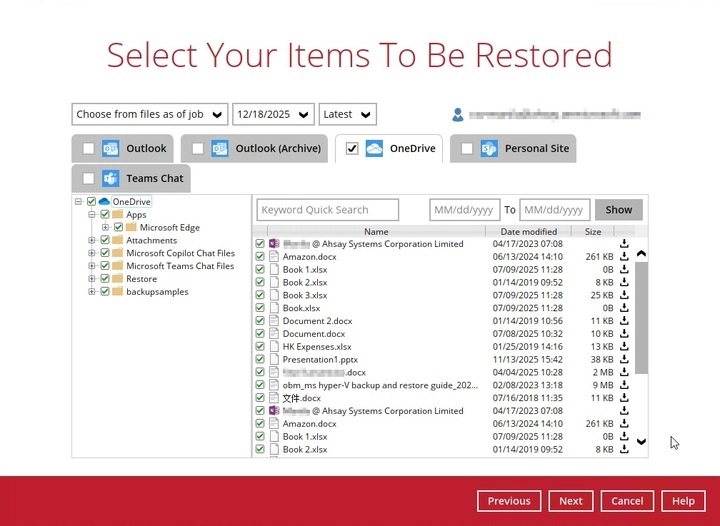Tick the Outlook tab checkbox
Screen dimensions: 720x526
click(x=89, y=149)
